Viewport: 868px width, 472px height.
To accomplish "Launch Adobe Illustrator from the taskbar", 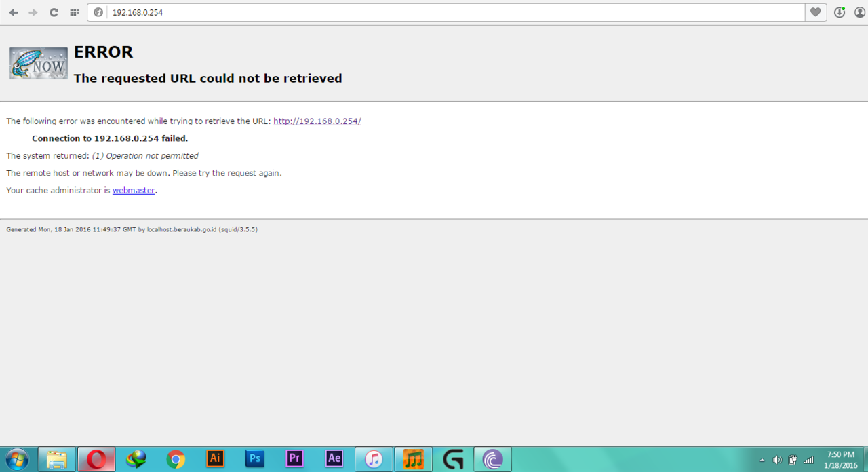I will [x=215, y=459].
